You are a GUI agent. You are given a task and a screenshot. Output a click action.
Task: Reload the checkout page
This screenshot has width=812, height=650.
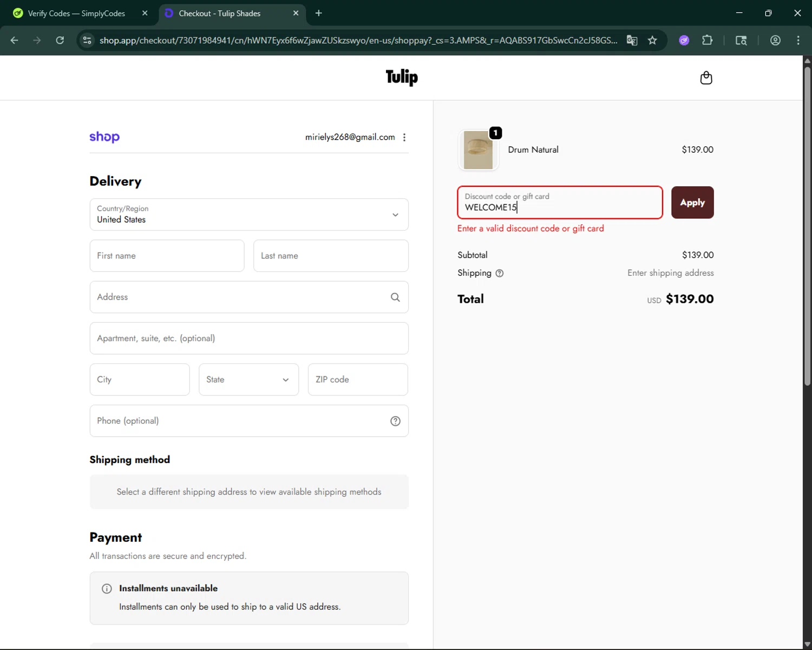point(60,40)
